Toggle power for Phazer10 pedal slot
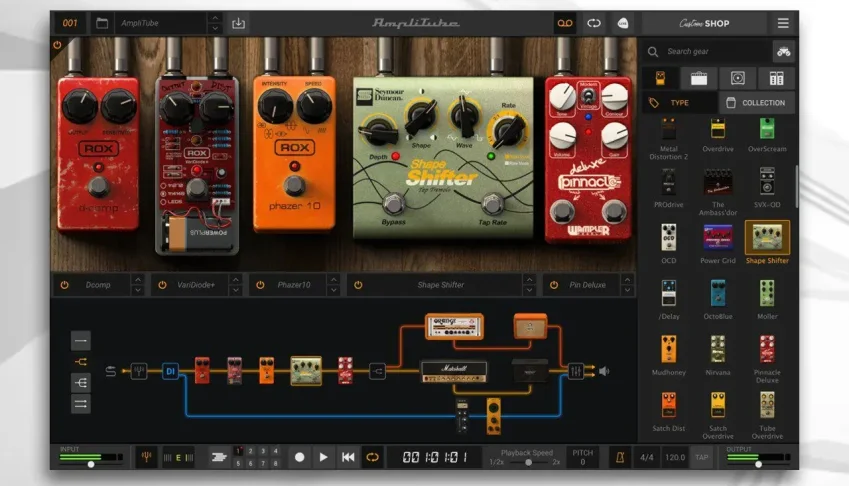Image resolution: width=849 pixels, height=486 pixels. pos(260,285)
